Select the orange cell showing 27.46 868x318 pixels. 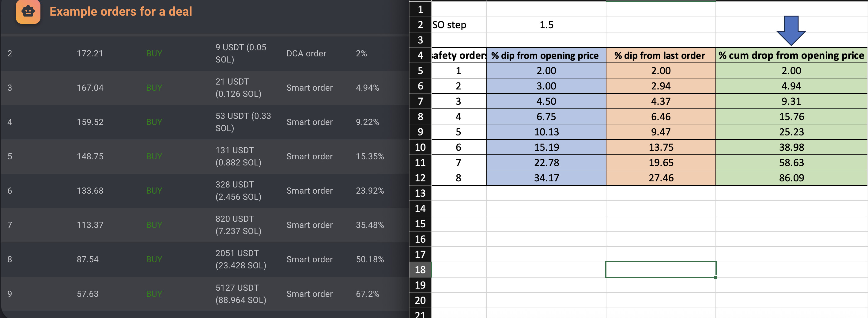point(660,178)
